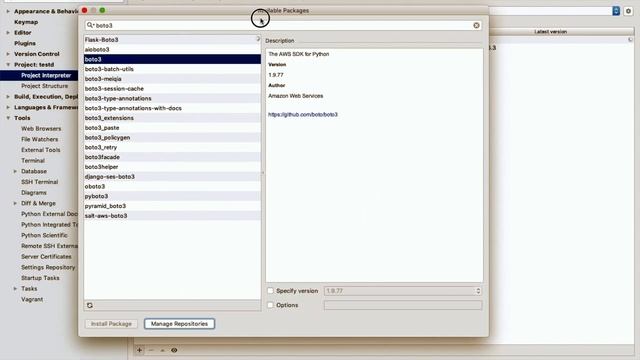This screenshot has width=640, height=360.
Task: Click the add package plus icon
Action: (x=140, y=350)
